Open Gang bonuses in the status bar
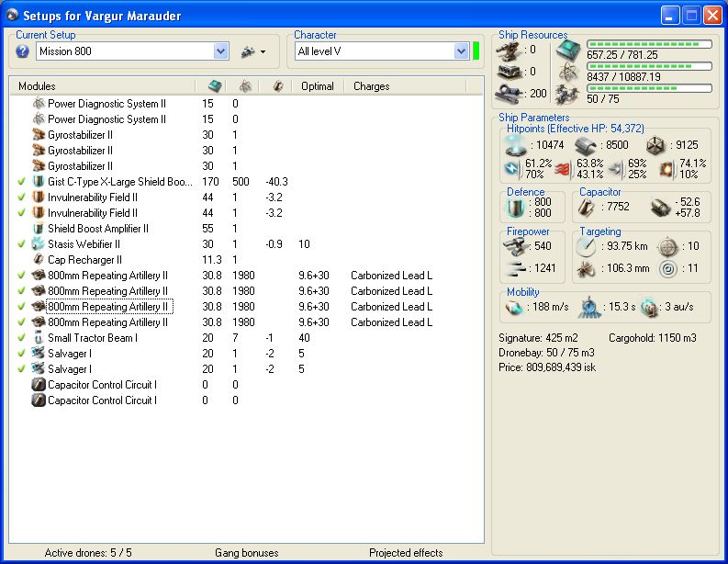This screenshot has height=564, width=728. [x=247, y=553]
